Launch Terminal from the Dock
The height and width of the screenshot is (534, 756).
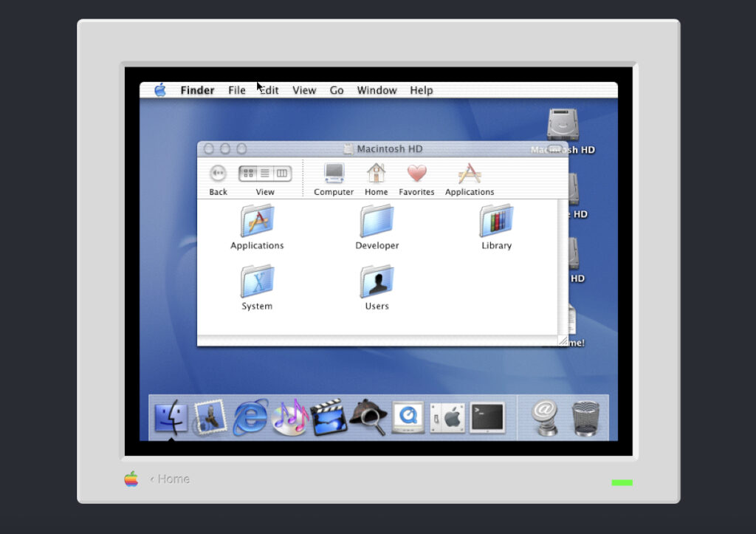pos(487,417)
